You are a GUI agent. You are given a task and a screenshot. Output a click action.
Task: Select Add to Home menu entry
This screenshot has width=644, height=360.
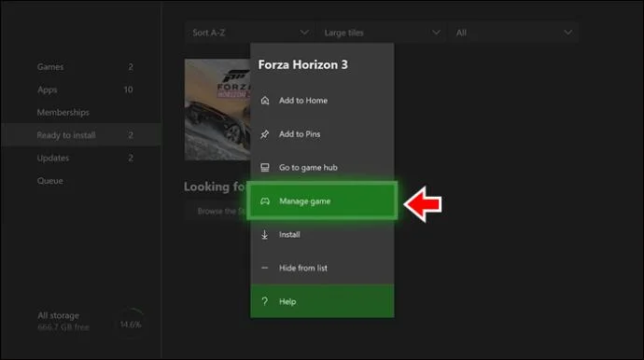coord(322,101)
